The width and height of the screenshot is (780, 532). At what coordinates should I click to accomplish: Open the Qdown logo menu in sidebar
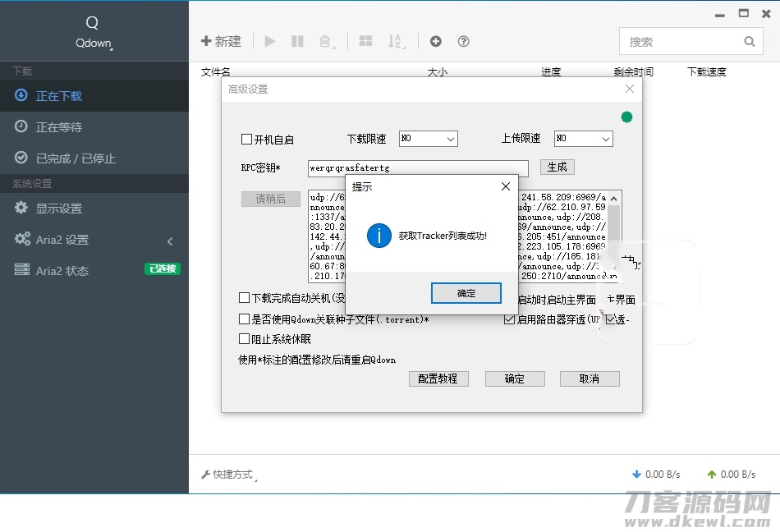pos(94,32)
